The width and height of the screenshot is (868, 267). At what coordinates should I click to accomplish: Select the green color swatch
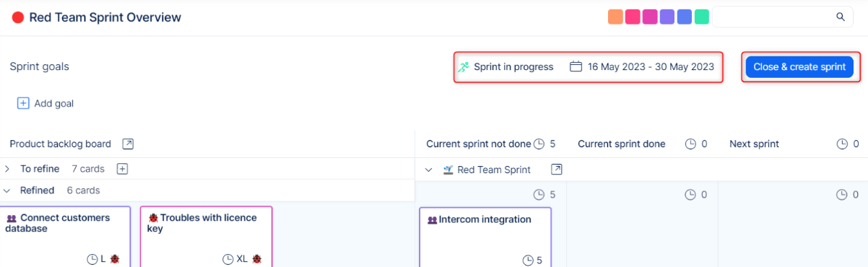(702, 17)
